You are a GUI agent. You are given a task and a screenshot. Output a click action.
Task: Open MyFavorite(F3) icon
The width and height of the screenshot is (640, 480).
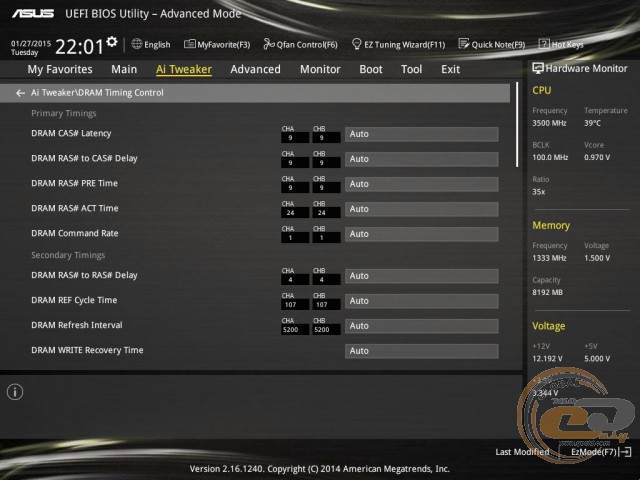point(189,44)
